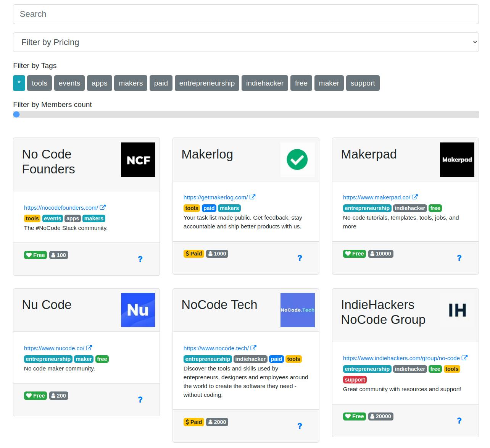Toggle the paid tag filter

tap(161, 83)
